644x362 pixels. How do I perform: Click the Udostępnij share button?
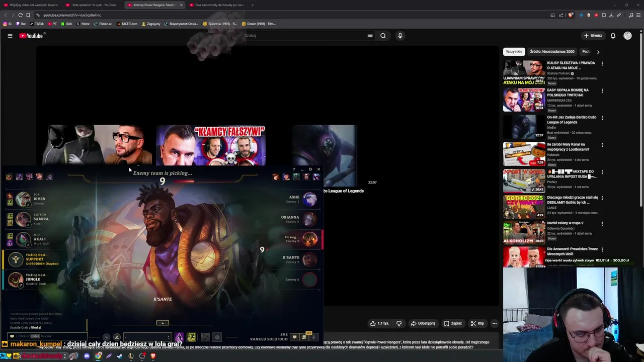pyautogui.click(x=423, y=323)
